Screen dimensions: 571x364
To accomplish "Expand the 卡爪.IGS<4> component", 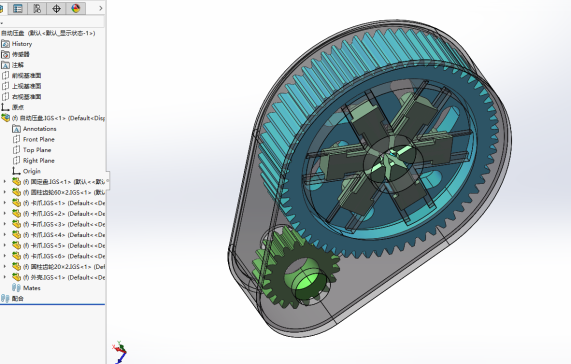I will pos(5,234).
